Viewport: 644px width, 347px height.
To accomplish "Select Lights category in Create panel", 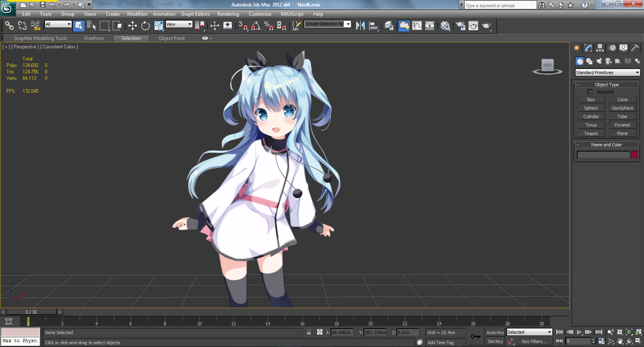I will pyautogui.click(x=599, y=61).
